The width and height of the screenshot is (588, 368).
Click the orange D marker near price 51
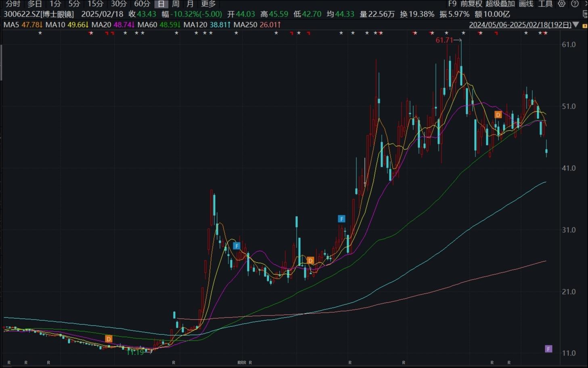pyautogui.click(x=498, y=115)
